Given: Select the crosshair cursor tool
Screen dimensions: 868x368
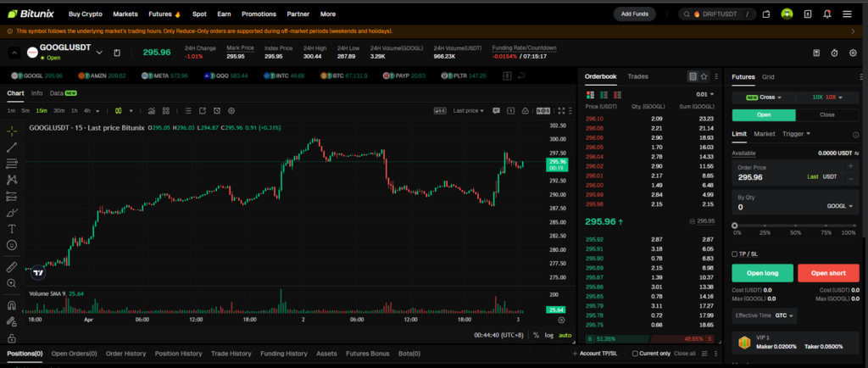Looking at the screenshot, I should [x=12, y=131].
